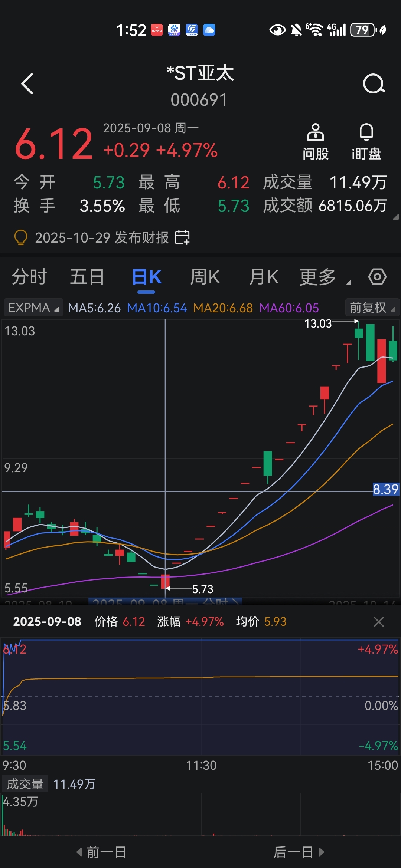Tap the MA5:6.26 value
401x868 pixels.
(94, 308)
